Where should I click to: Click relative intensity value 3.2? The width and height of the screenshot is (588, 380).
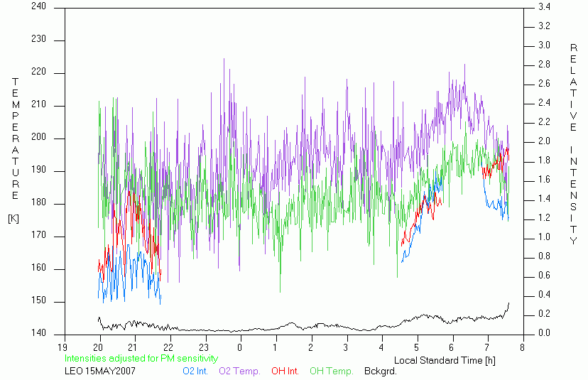544,26
